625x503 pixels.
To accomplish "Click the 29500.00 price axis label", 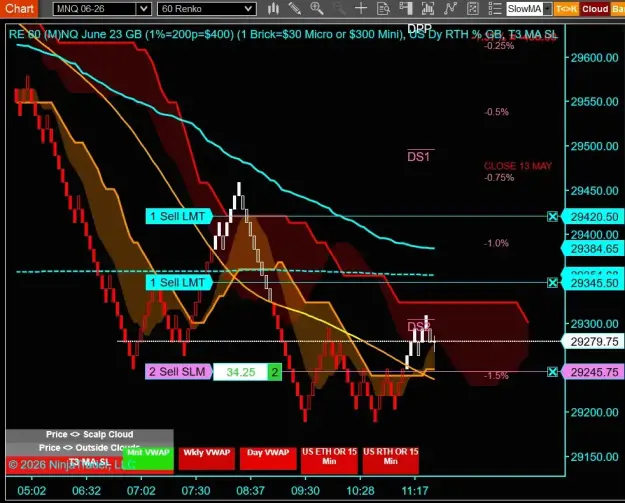I will pyautogui.click(x=594, y=146).
